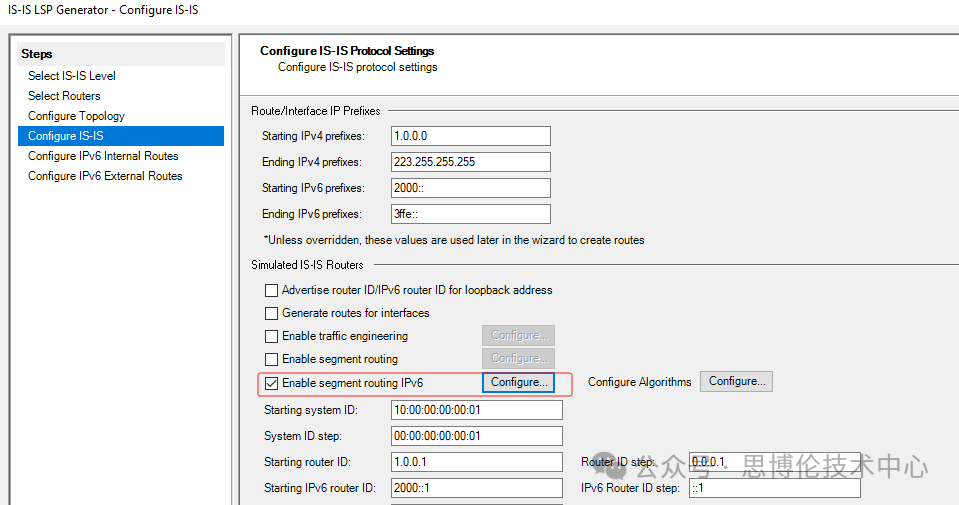Select the 'Select IS-IS Level' step
Screen dimensions: 959x505
point(72,76)
